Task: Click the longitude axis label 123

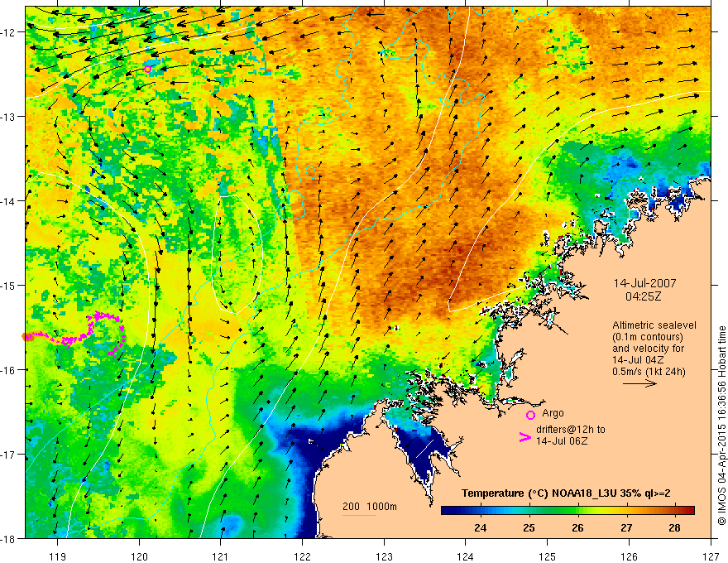Action: click(384, 556)
